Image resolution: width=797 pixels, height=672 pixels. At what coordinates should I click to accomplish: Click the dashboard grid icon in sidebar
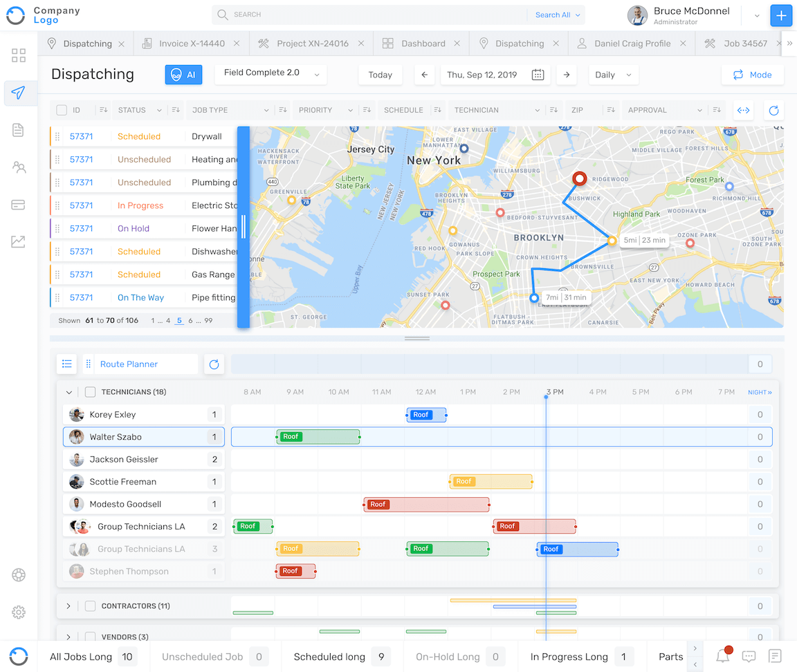tap(19, 55)
